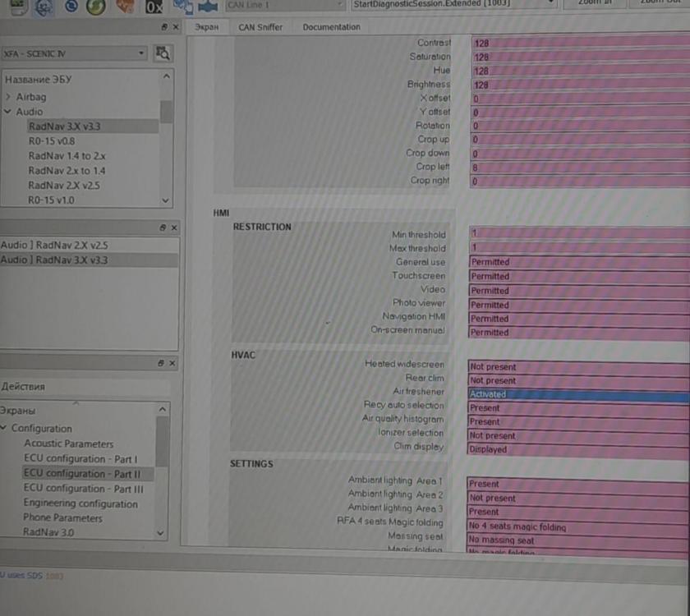This screenshot has width=690, height=616.
Task: Open the 0x hexadecimal command tool
Action: coord(154,7)
